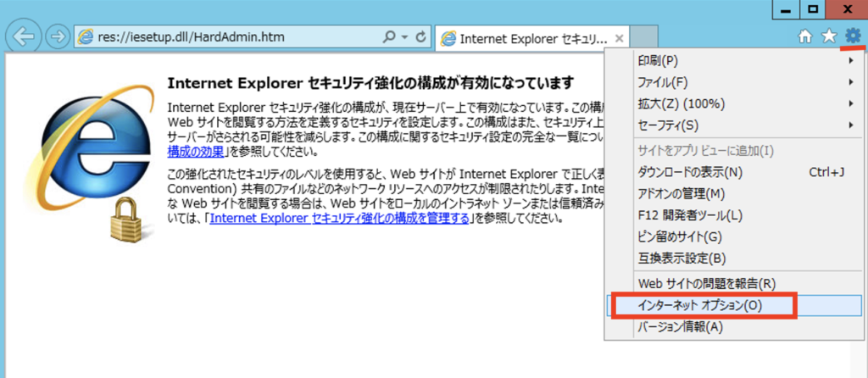Select ダウンロードの表示(N) menu entry
Screen dimensions: 868x378
click(x=688, y=173)
